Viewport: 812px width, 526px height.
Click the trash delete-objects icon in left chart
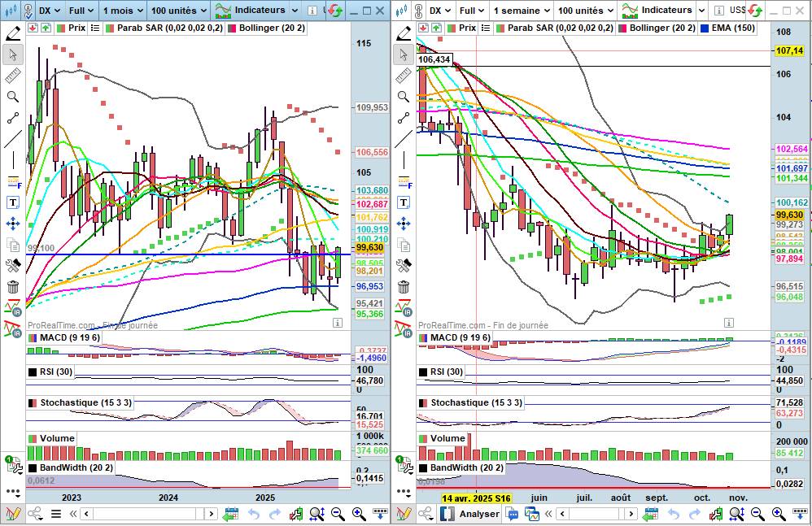tap(13, 287)
